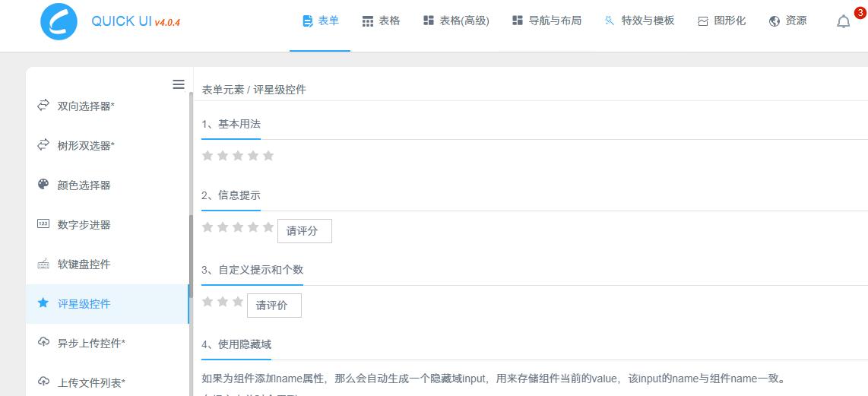Click the Quick UI logo icon
Image resolution: width=868 pixels, height=396 pixels.
pyautogui.click(x=59, y=21)
